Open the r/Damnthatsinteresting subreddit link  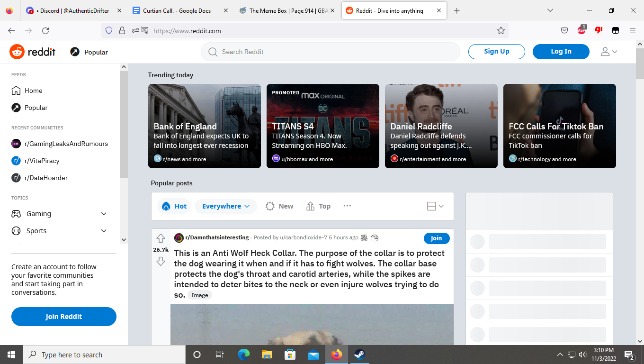(217, 237)
